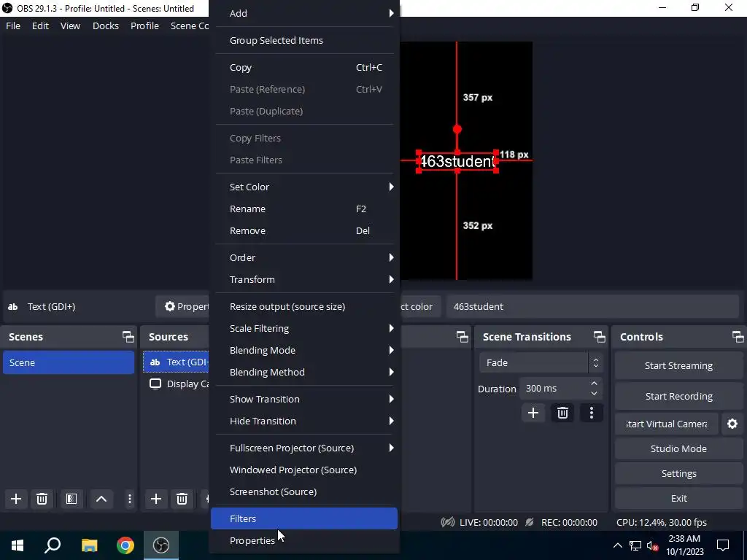Open File Explorer from taskbar
Image resolution: width=747 pixels, height=560 pixels.
pyautogui.click(x=89, y=545)
